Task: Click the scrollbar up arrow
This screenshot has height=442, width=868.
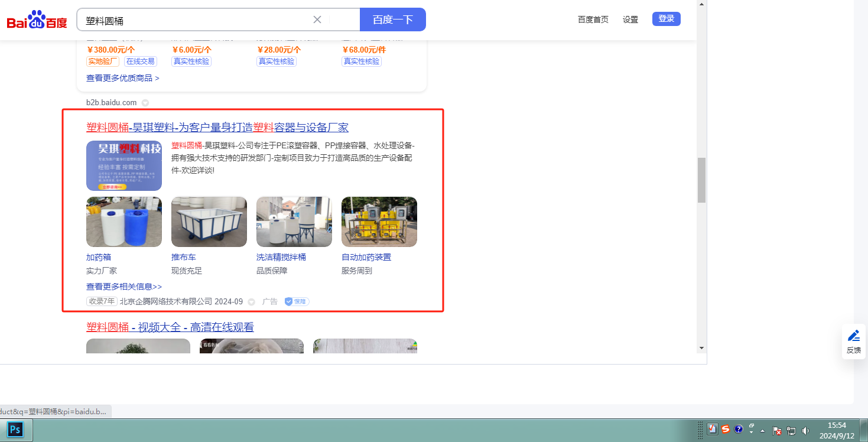Action: pyautogui.click(x=701, y=4)
